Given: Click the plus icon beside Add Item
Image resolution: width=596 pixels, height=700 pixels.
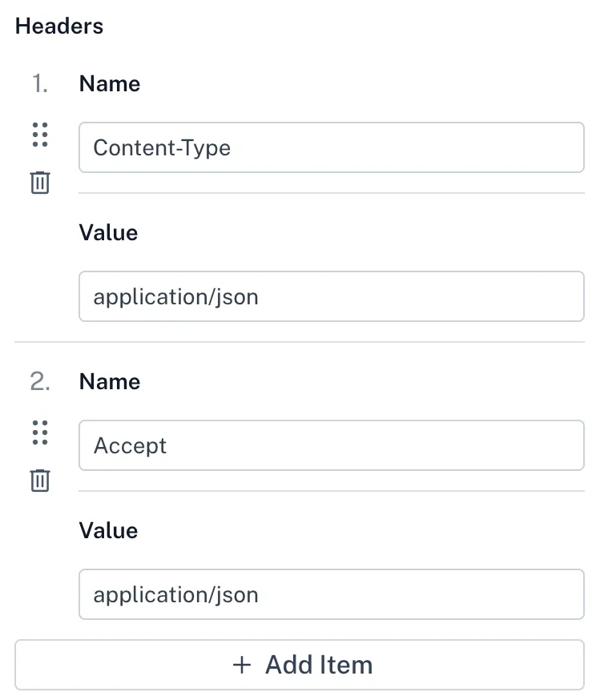Looking at the screenshot, I should coord(242,665).
